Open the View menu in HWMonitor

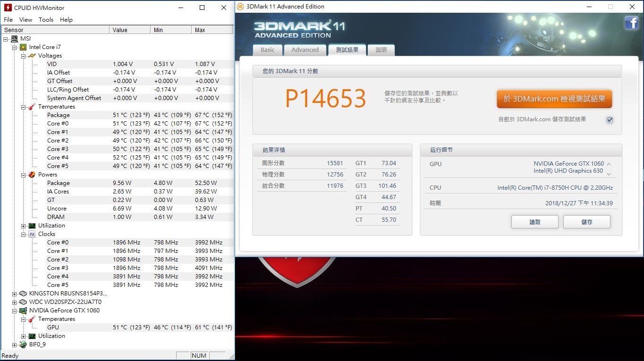(x=25, y=20)
